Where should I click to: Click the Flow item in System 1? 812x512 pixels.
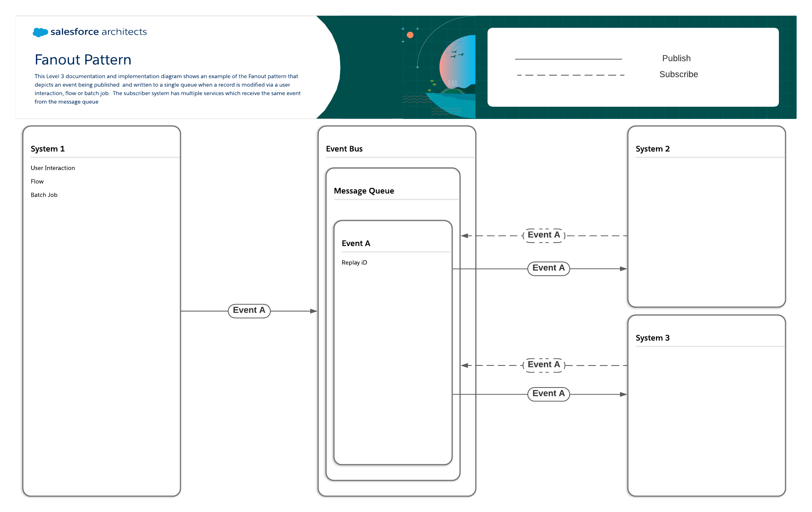(x=37, y=182)
